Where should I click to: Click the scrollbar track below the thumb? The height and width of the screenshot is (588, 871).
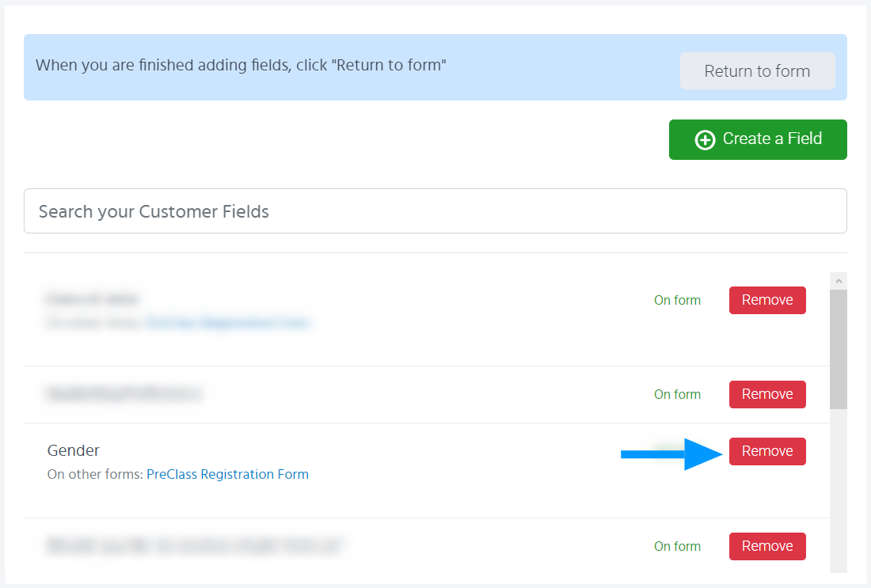(839, 491)
